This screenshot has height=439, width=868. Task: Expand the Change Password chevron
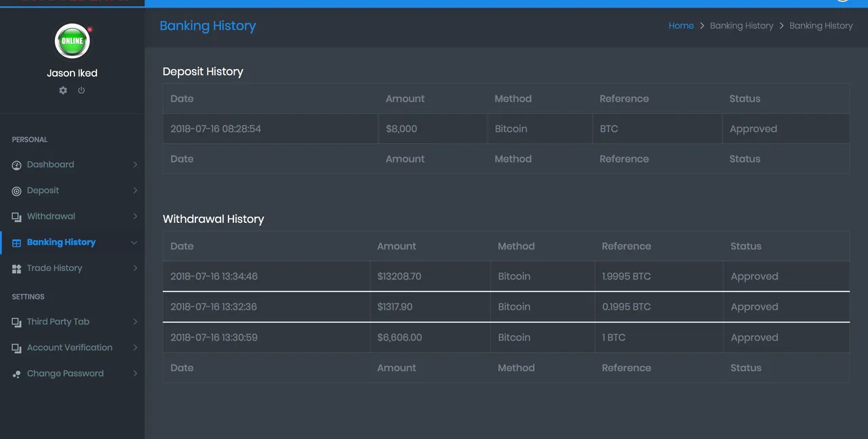click(x=135, y=373)
